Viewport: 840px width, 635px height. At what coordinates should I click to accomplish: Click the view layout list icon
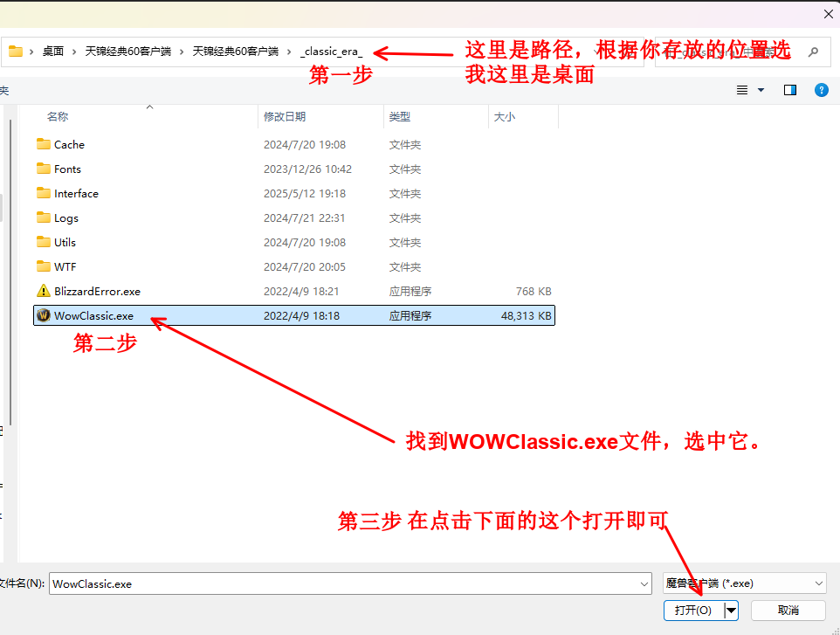tap(742, 90)
